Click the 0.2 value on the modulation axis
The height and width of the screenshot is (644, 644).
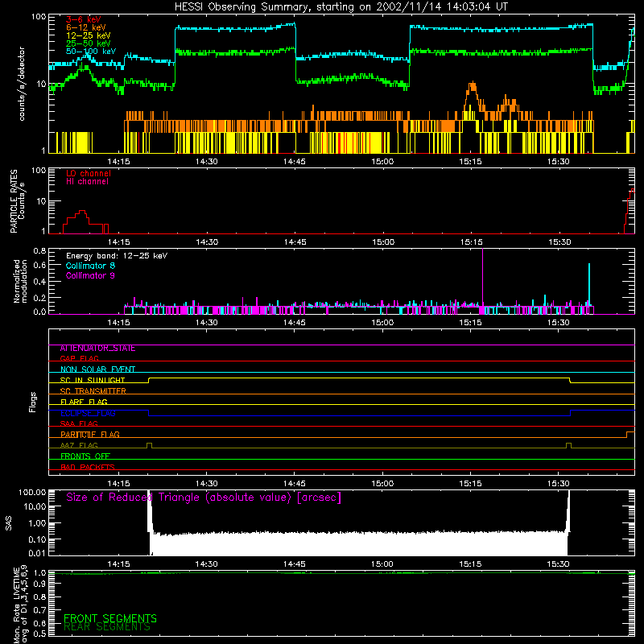click(x=39, y=297)
